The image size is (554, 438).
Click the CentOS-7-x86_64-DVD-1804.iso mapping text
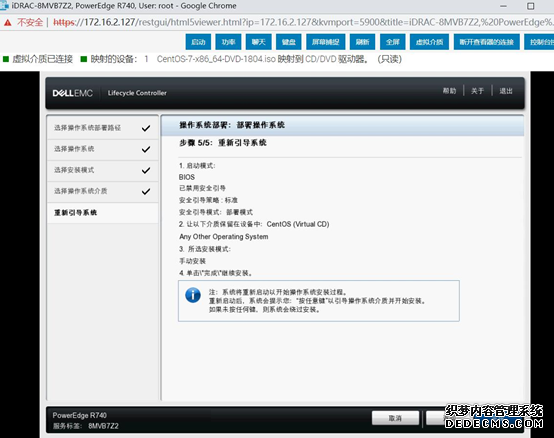[279, 59]
